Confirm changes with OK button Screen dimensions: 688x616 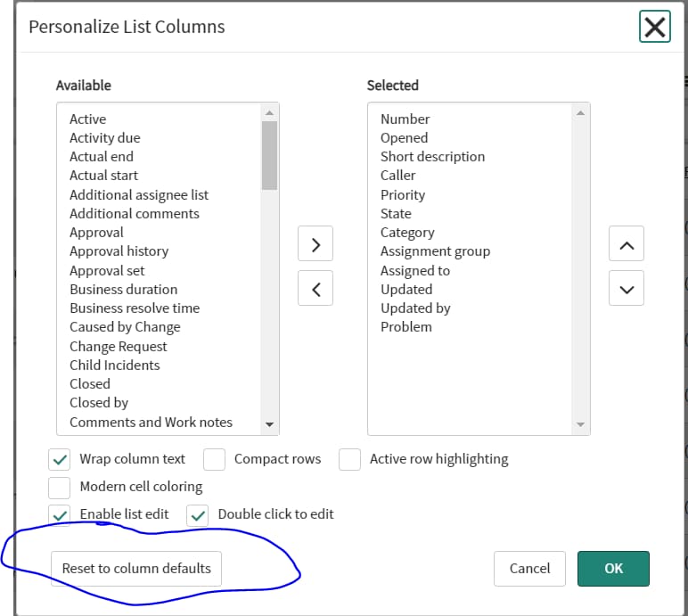(x=613, y=569)
